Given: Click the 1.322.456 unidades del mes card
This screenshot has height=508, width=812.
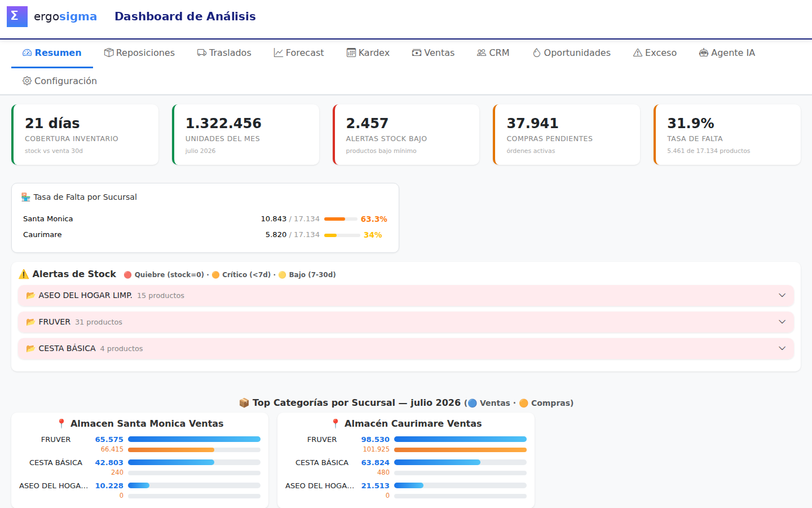Looking at the screenshot, I should click(x=245, y=134).
